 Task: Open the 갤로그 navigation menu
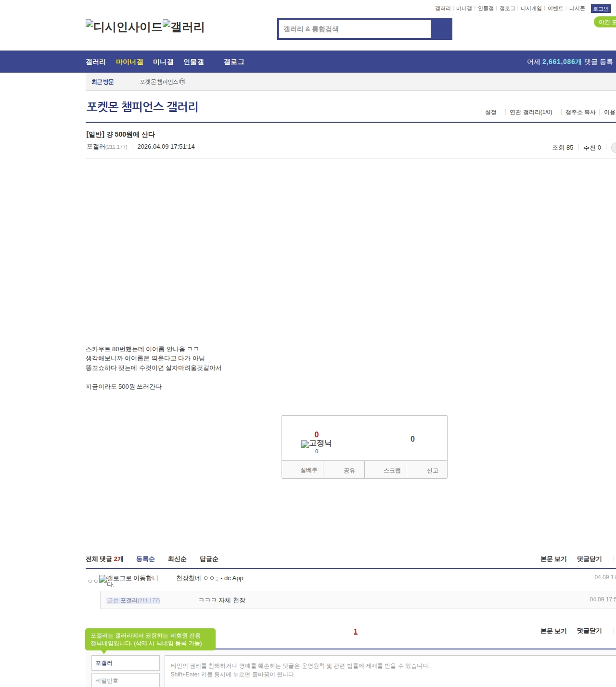click(234, 62)
